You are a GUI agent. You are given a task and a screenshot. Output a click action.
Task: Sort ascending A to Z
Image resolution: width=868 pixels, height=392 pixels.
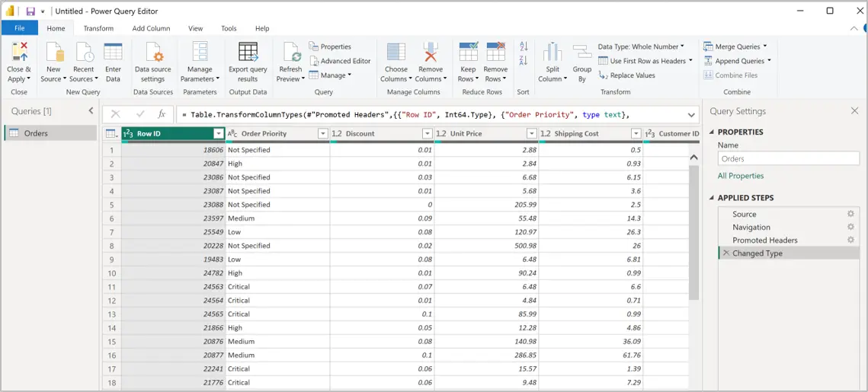click(524, 47)
